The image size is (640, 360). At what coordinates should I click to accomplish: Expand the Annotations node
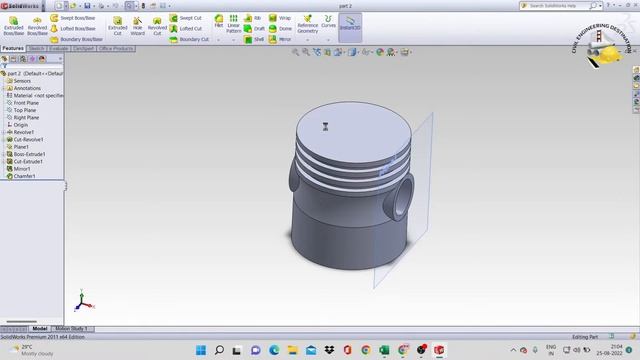(4, 88)
